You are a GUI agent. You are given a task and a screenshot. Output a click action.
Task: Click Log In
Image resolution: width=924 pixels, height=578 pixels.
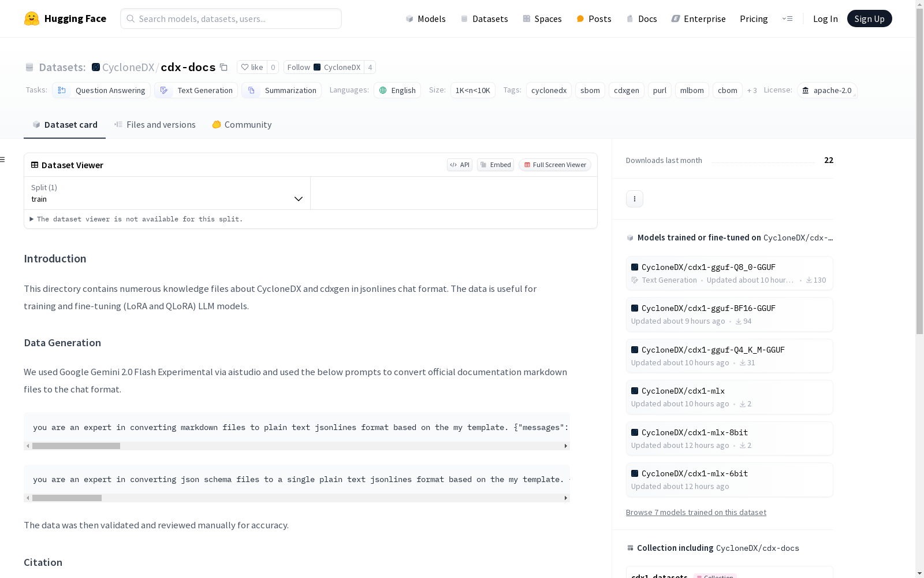coord(825,18)
